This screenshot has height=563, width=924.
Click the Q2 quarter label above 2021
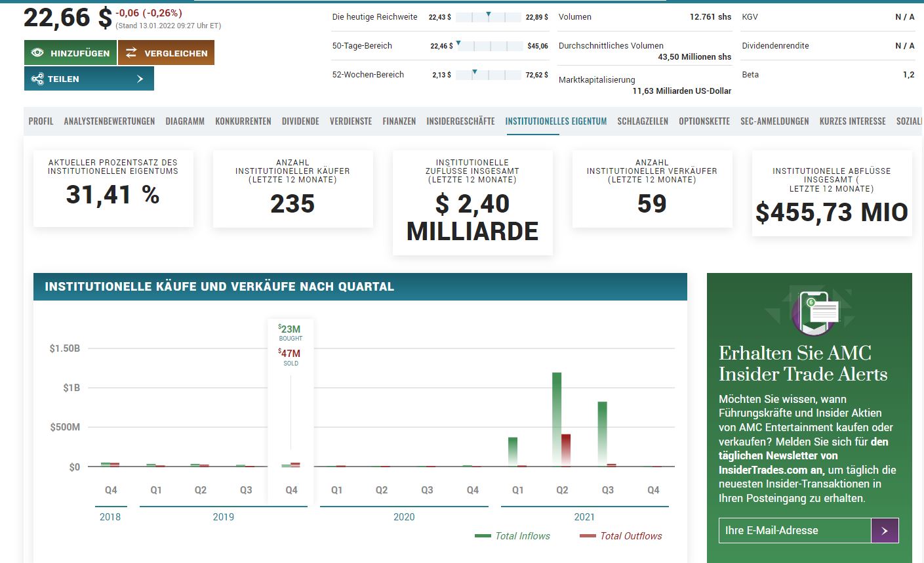click(x=562, y=490)
